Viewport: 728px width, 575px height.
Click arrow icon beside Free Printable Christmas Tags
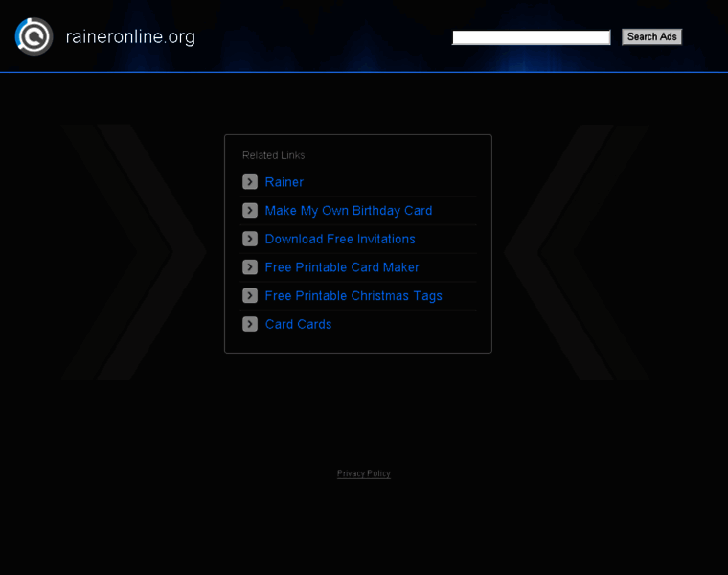point(250,295)
